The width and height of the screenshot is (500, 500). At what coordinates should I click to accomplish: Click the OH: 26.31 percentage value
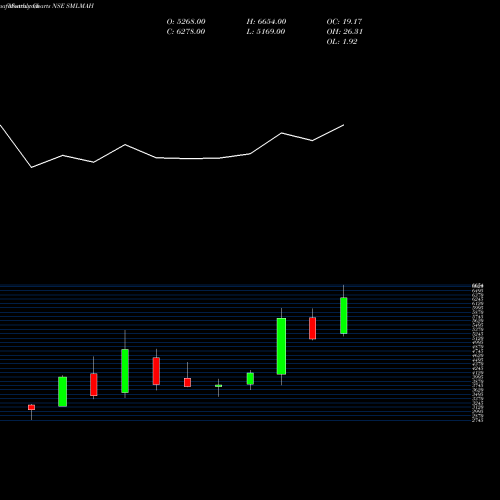344,31
